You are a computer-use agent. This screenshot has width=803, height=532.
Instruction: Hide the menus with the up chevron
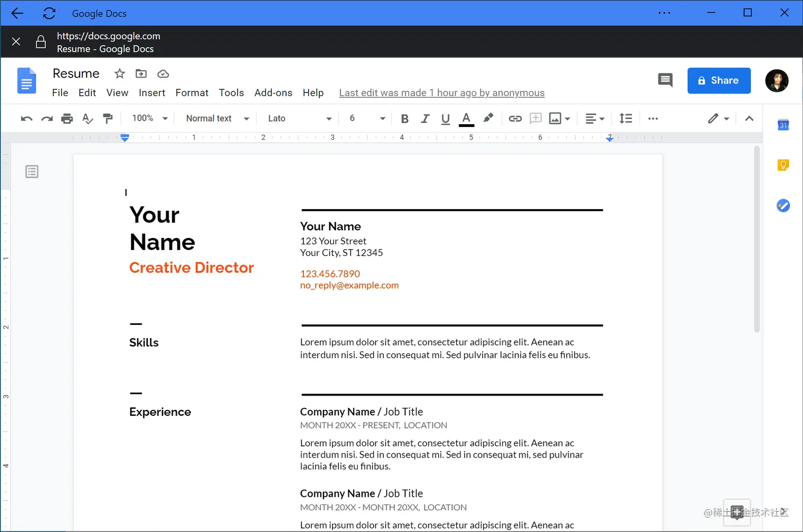tap(749, 118)
